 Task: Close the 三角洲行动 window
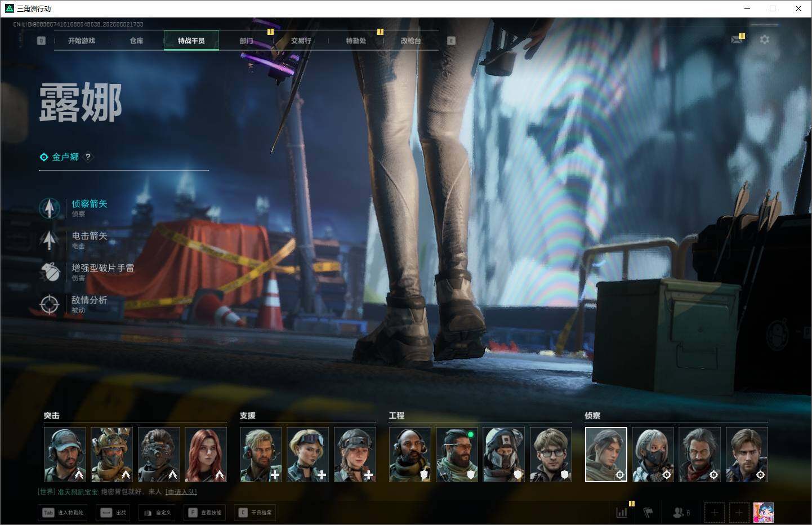(x=798, y=8)
